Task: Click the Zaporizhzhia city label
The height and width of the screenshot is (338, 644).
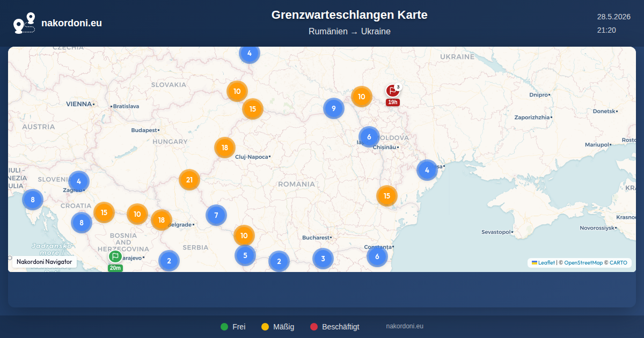Action: [x=532, y=117]
